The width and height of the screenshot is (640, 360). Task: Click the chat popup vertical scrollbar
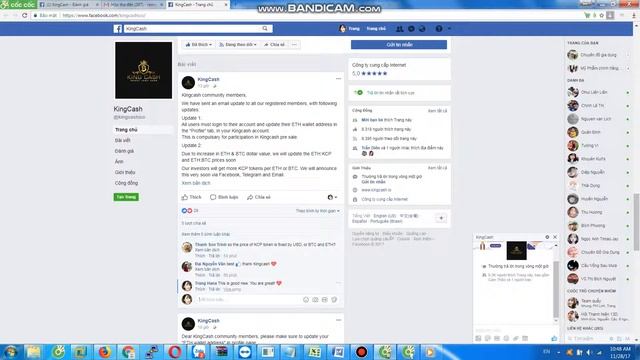click(556, 289)
